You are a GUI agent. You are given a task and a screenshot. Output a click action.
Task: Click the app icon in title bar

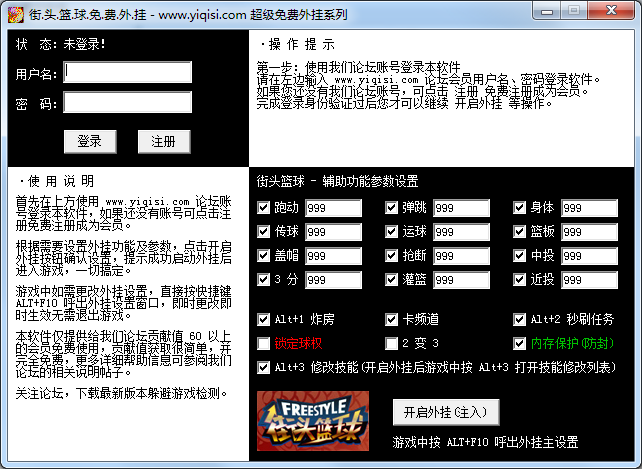[16, 15]
